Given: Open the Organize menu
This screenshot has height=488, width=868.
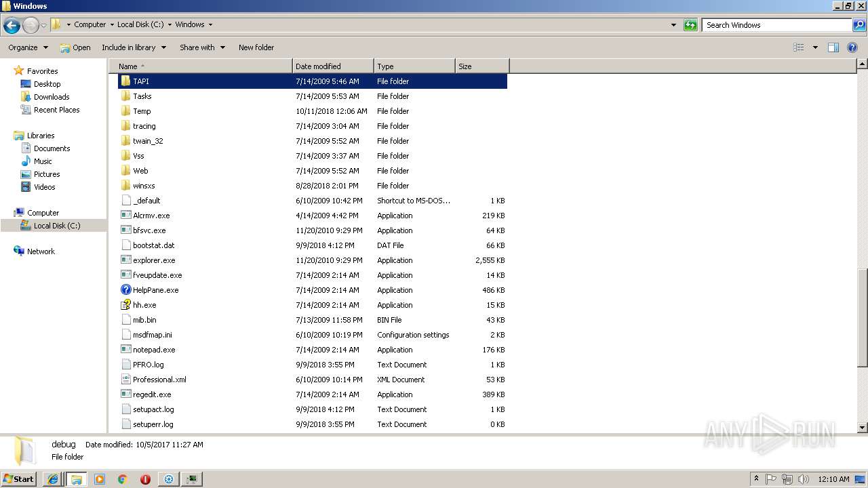Looking at the screenshot, I should [28, 47].
